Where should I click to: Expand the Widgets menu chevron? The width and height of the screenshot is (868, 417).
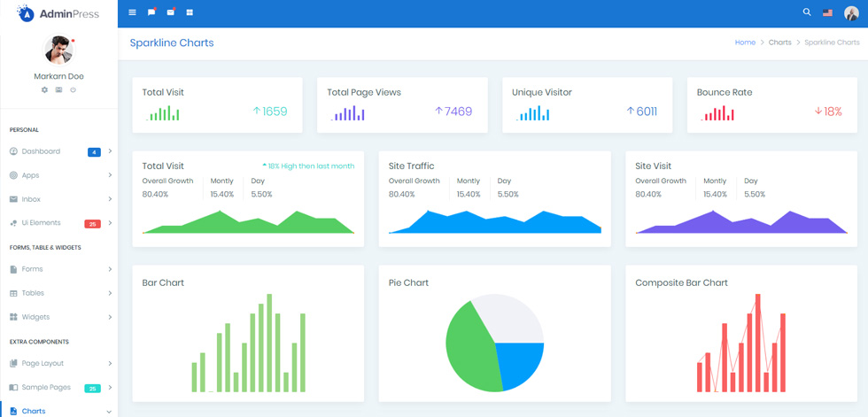tap(110, 317)
